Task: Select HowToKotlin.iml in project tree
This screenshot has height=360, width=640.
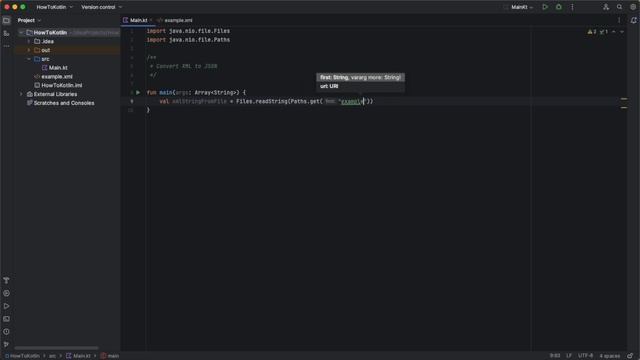Action: pyautogui.click(x=61, y=85)
